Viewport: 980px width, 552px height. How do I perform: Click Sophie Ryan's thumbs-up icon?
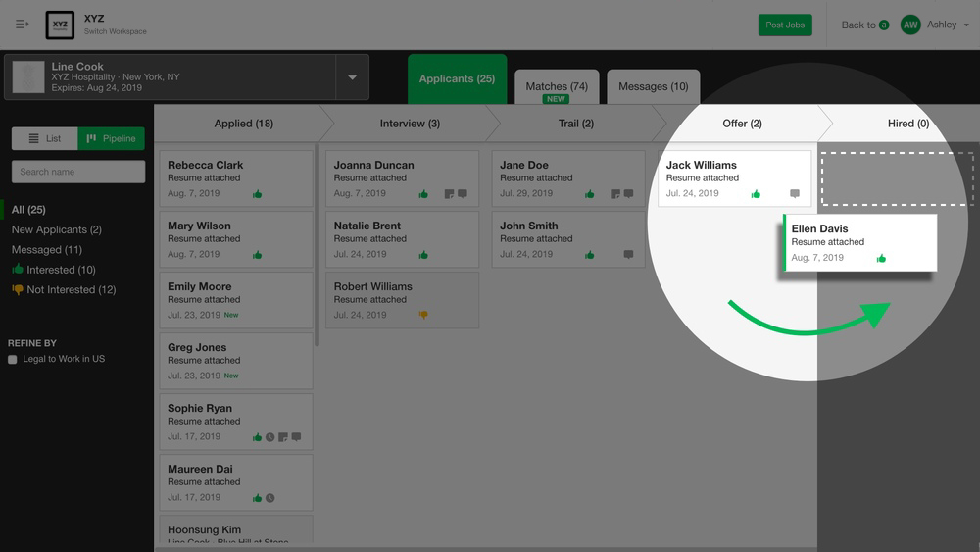point(257,437)
